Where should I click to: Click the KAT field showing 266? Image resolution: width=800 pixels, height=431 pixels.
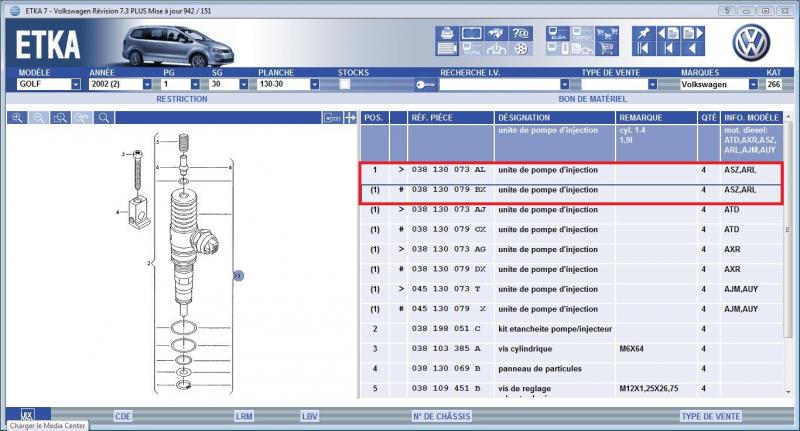click(773, 84)
